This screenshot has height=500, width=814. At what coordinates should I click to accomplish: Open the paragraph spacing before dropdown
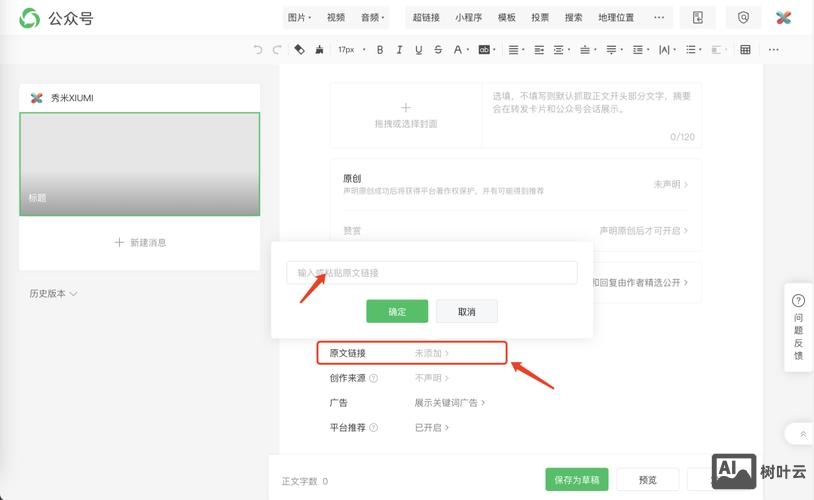(588, 50)
